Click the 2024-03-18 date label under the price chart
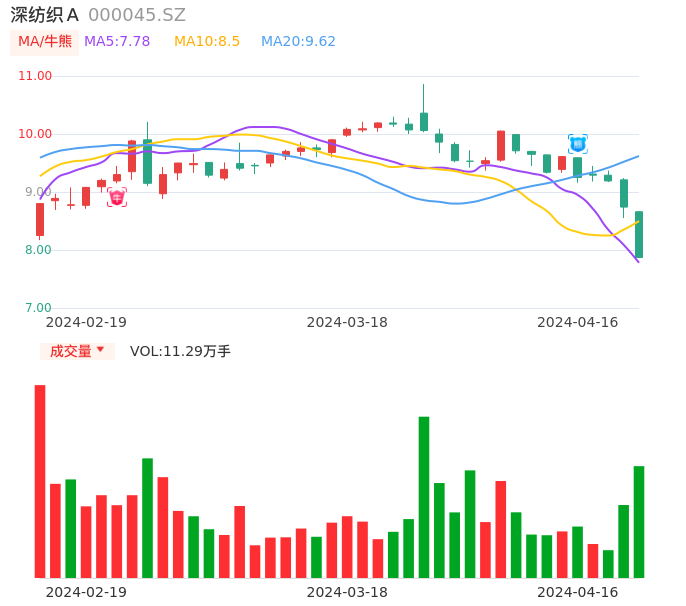Screen dimensions: 686x606 347,322
